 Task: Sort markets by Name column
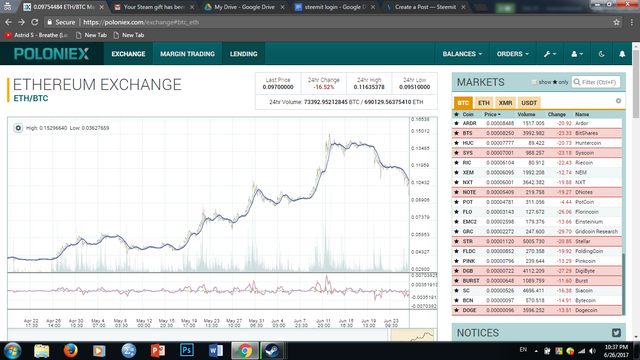[x=582, y=114]
